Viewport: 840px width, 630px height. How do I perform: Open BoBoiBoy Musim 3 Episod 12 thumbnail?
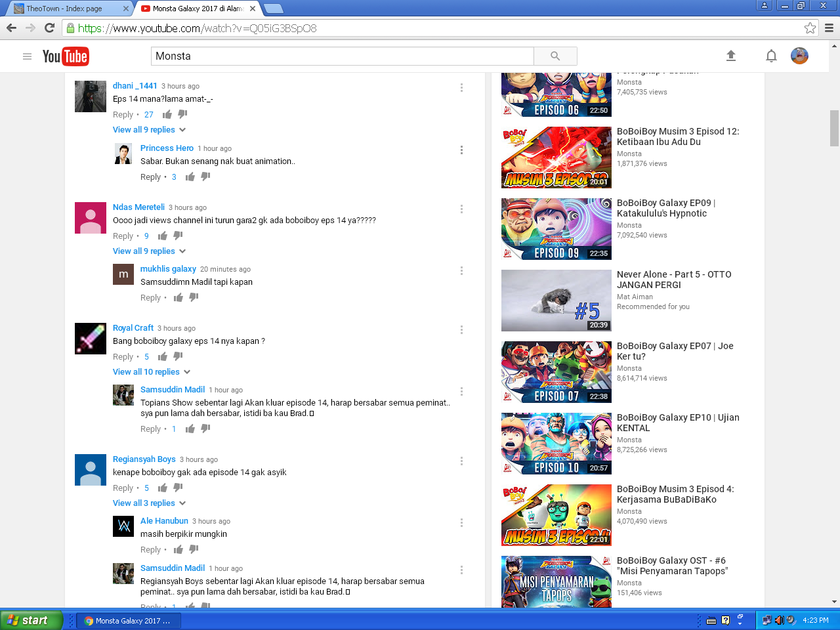pos(556,157)
